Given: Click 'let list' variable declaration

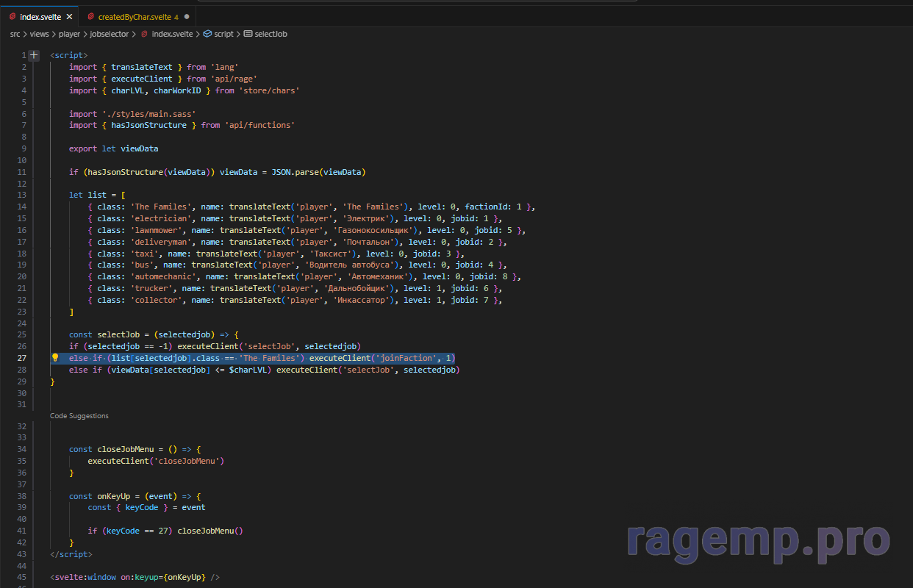Looking at the screenshot, I should (x=87, y=195).
